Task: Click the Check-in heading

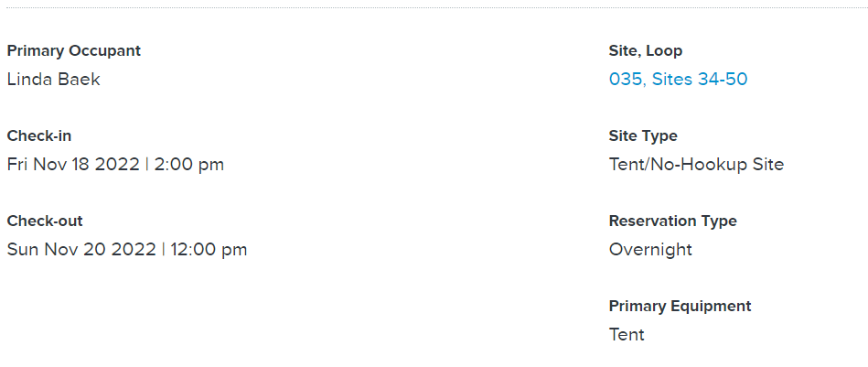Action: point(38,135)
